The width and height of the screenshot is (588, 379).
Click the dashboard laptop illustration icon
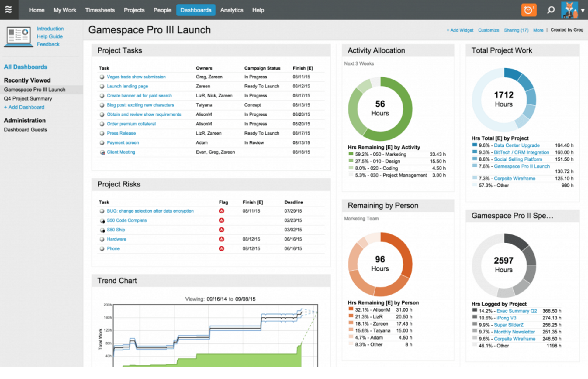pos(19,36)
